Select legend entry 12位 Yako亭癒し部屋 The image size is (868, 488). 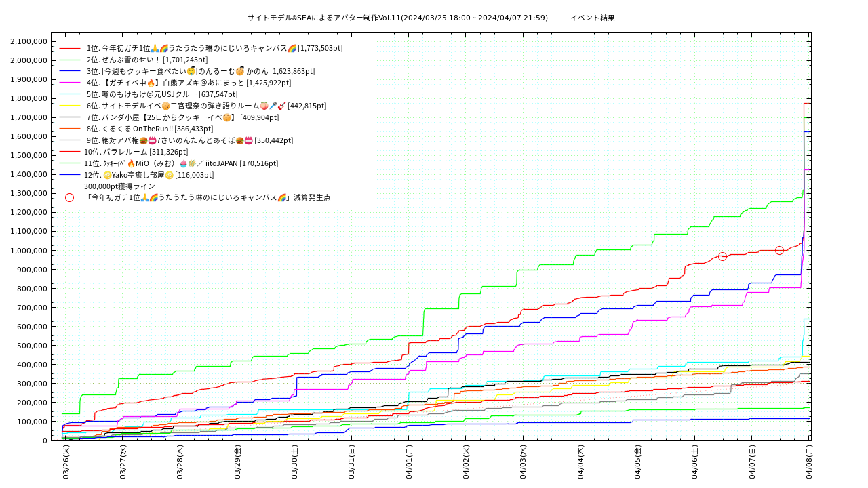pyautogui.click(x=149, y=175)
